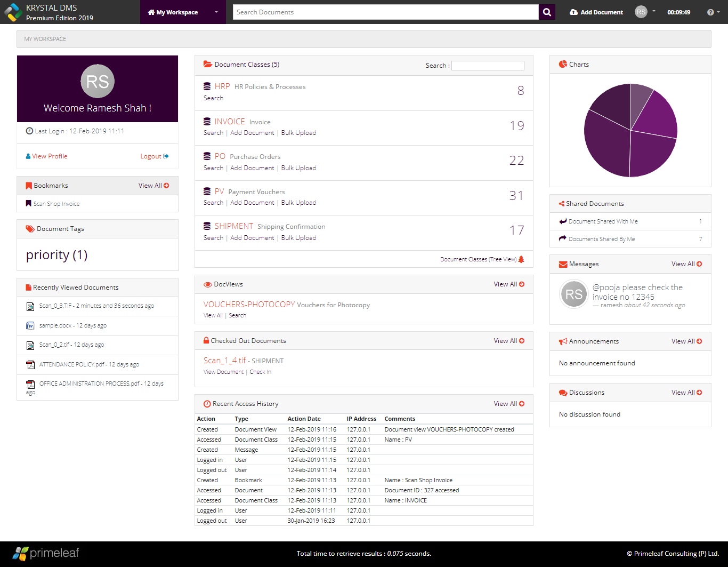Click the Scan_0_2.tif file icon
This screenshot has height=567, width=728.
[30, 345]
